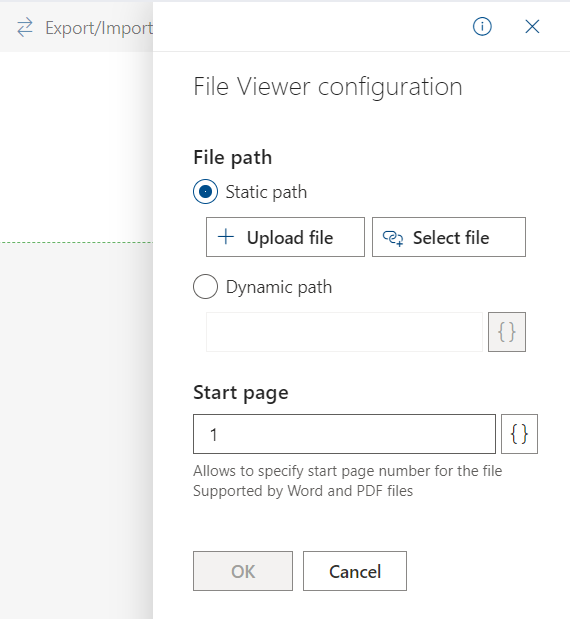This screenshot has width=570, height=619.
Task: Click the plus icon on Upload file
Action: [226, 237]
